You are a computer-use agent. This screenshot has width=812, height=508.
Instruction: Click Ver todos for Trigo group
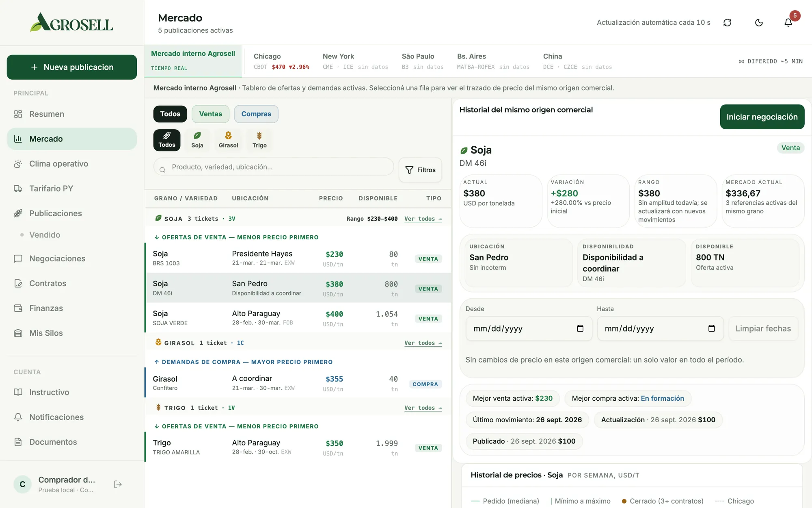[423, 408]
